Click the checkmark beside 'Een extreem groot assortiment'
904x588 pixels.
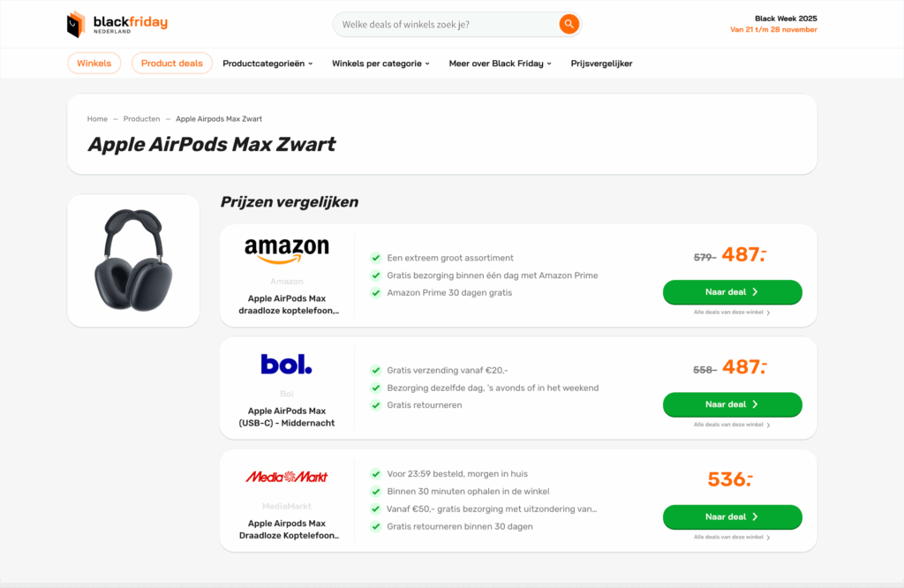coord(376,258)
